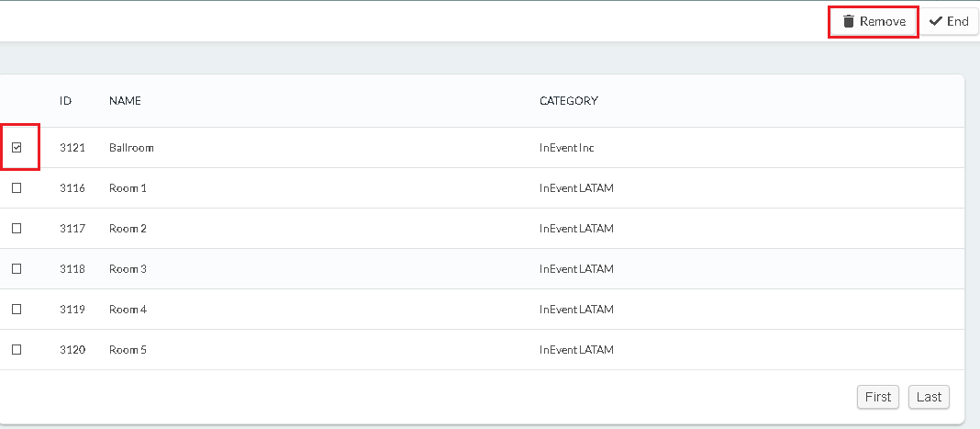Image resolution: width=980 pixels, height=429 pixels.
Task: Click the trash icon on Remove
Action: tap(848, 21)
